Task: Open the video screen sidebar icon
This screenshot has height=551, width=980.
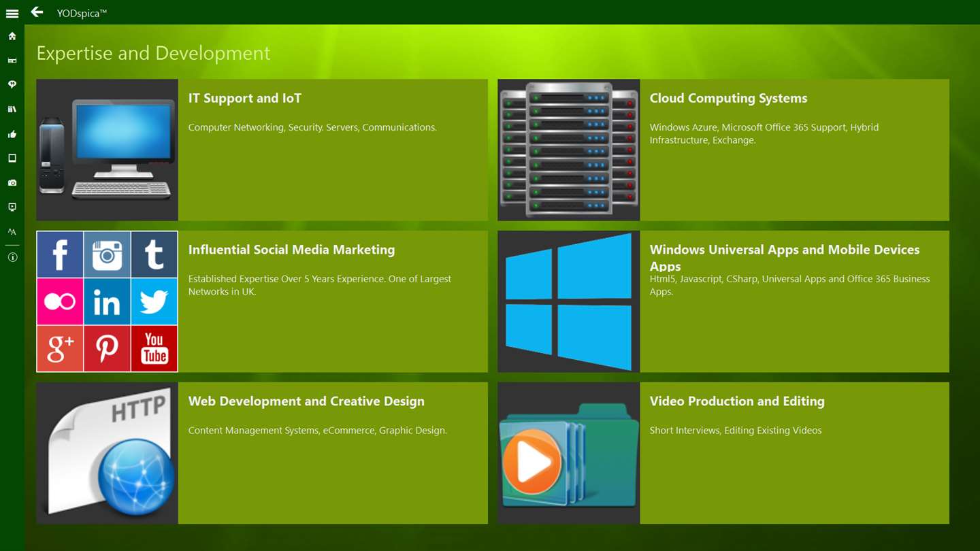Action: point(12,207)
